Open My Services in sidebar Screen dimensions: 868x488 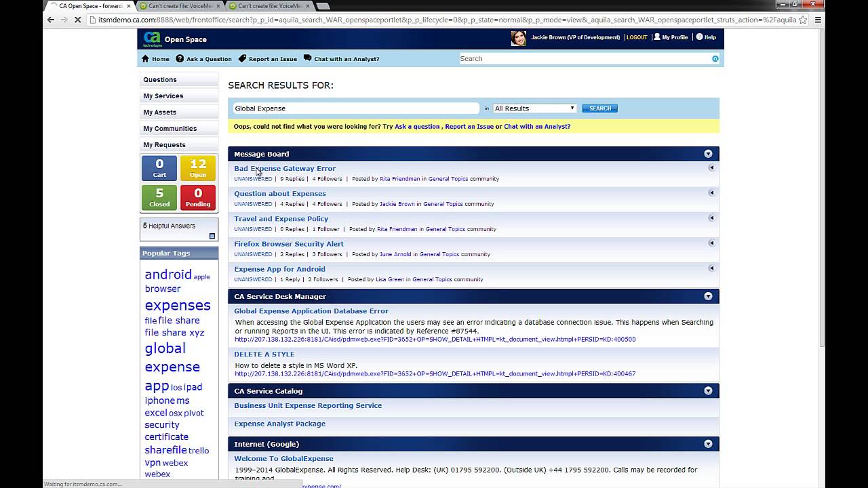pyautogui.click(x=179, y=96)
